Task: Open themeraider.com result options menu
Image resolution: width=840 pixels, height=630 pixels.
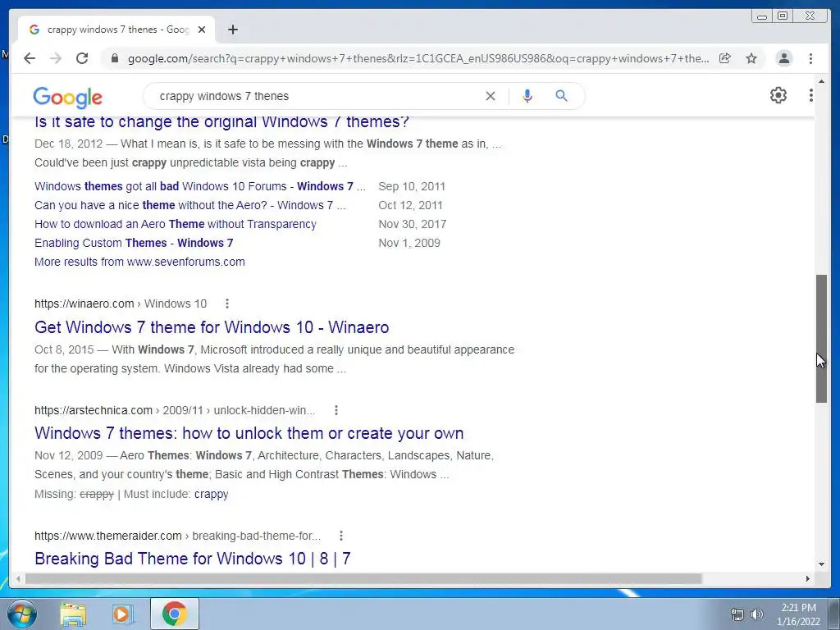Action: [341, 536]
